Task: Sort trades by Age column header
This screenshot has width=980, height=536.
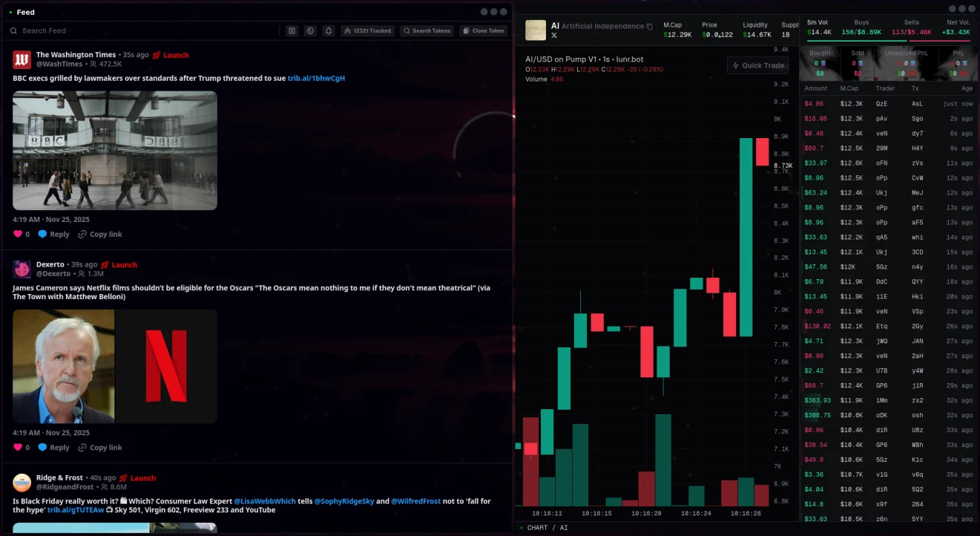Action: [967, 88]
